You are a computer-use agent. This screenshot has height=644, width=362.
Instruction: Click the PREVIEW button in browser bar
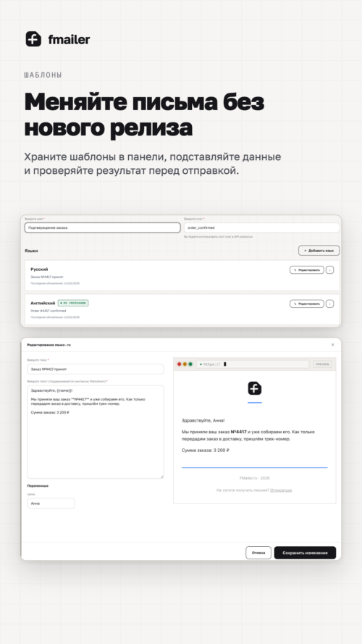[x=322, y=364]
